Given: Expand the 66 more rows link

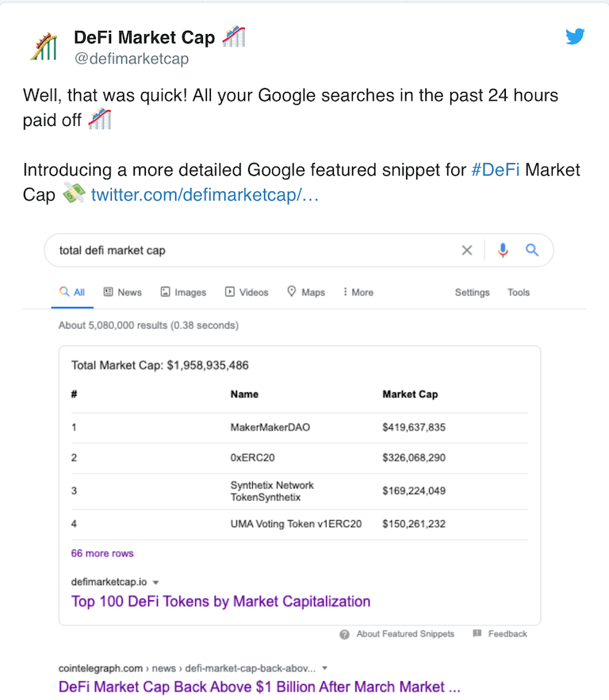Looking at the screenshot, I should click(102, 553).
